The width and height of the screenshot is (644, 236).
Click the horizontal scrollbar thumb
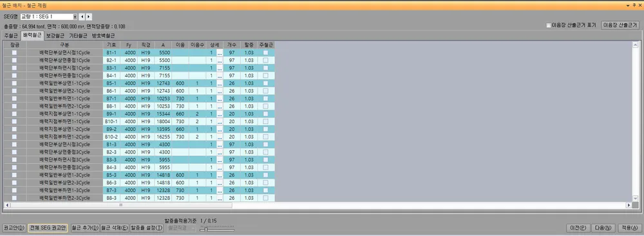tap(121, 205)
